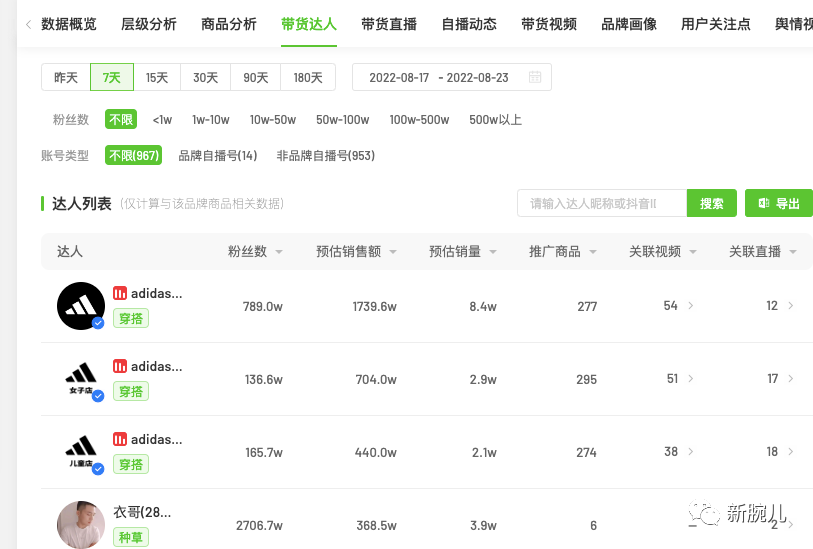Filter followers by 1w-10w
Image resolution: width=813 pixels, height=549 pixels.
click(211, 120)
